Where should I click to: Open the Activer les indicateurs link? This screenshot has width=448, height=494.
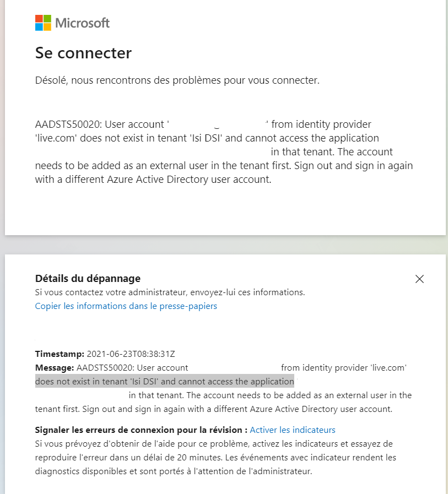292,430
